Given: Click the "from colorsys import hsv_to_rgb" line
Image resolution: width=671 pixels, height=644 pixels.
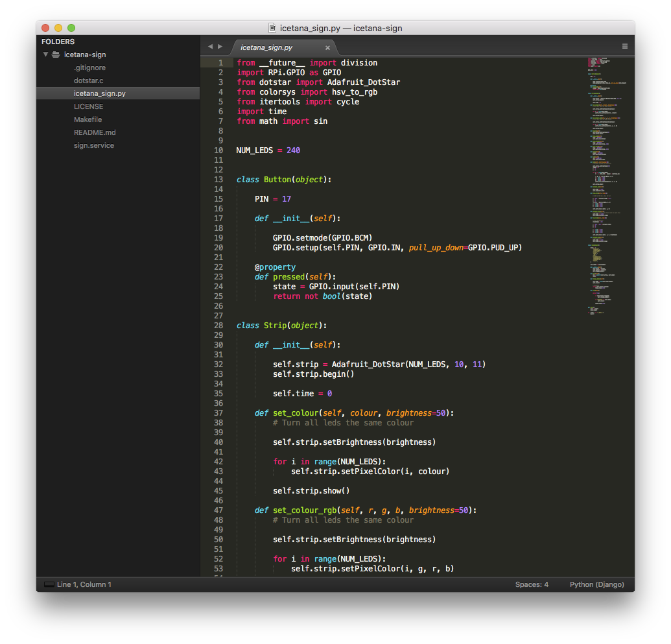Looking at the screenshot, I should (x=307, y=92).
